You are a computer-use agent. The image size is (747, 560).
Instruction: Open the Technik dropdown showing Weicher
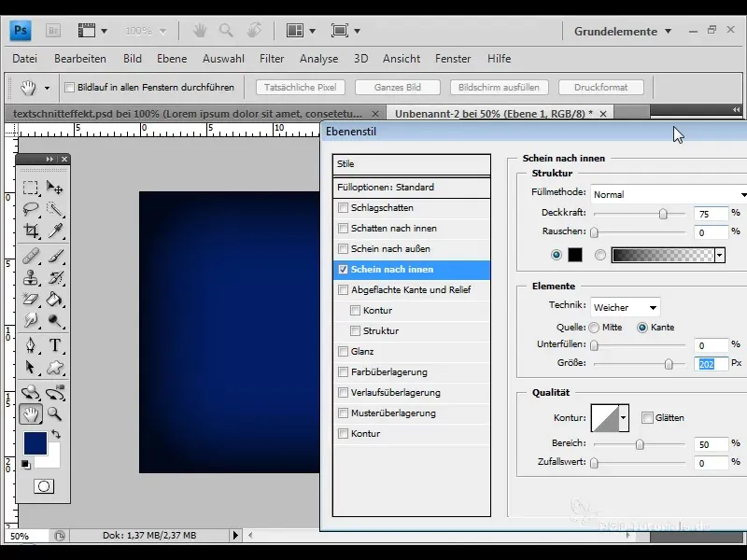point(625,307)
